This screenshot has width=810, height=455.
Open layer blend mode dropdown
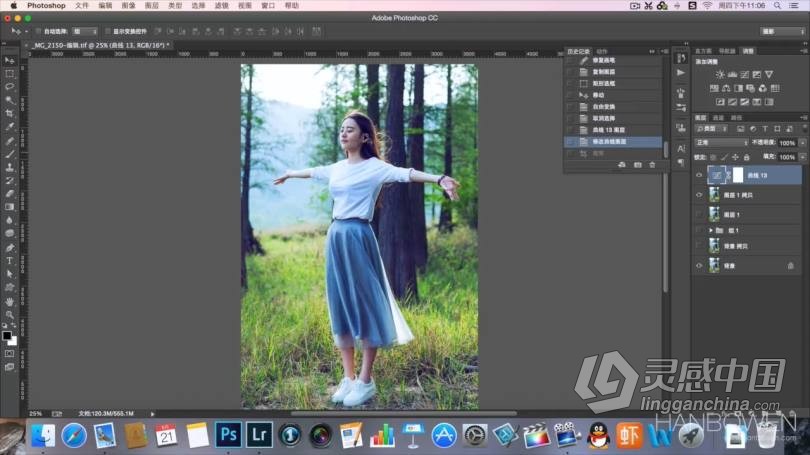[x=722, y=143]
